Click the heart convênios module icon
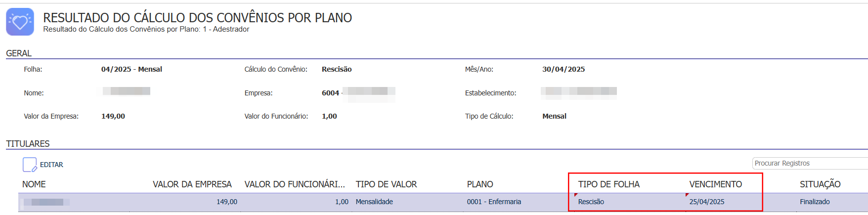The height and width of the screenshot is (215, 868). pos(20,22)
